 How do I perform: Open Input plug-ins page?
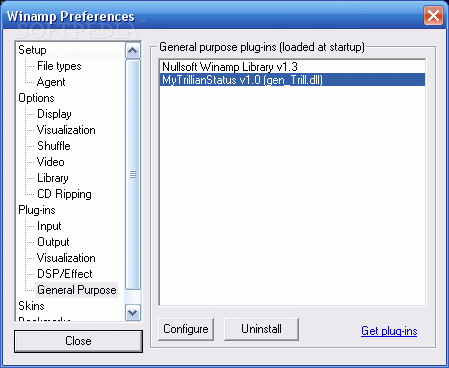(49, 226)
